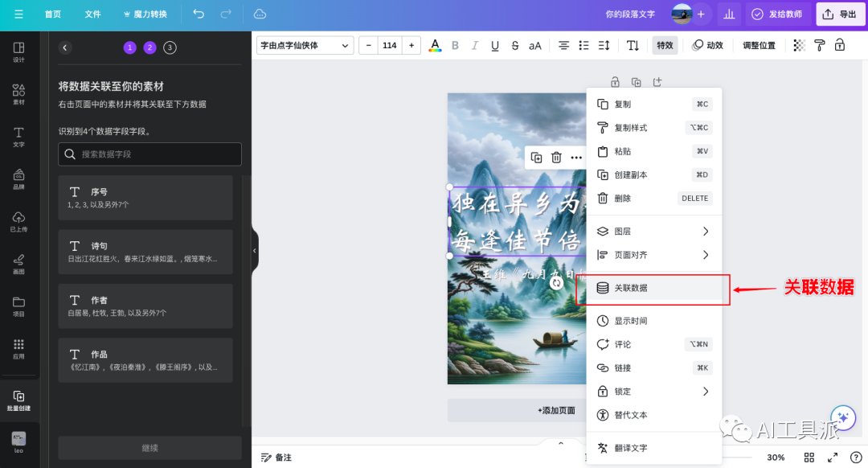The image size is (868, 468).
Task: Open the 已上传 uploads sidebar panel
Action: [x=18, y=222]
